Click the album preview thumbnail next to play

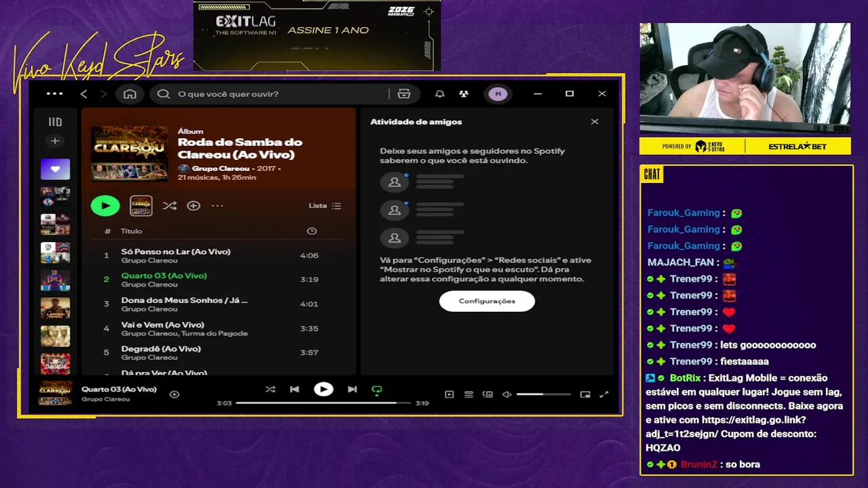tap(141, 205)
